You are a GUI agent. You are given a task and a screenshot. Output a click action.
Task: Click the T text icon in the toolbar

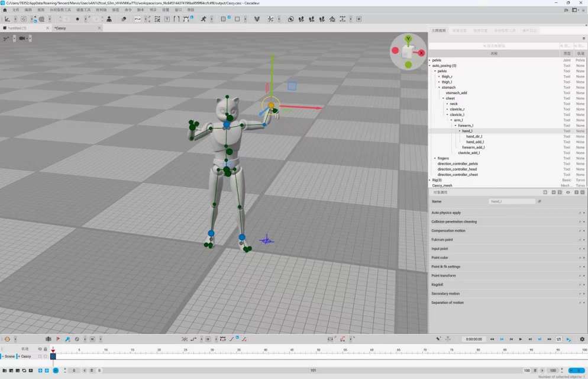[167, 19]
